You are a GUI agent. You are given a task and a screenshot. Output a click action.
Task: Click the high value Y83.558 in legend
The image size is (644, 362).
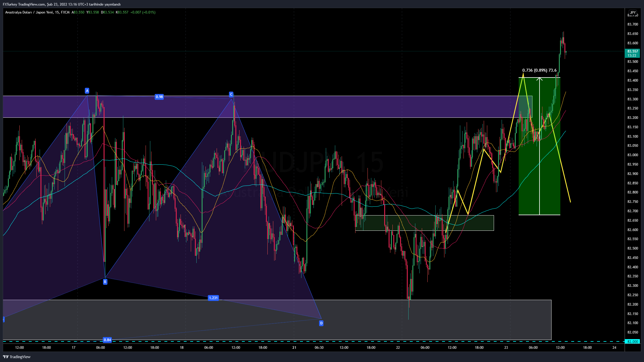tap(92, 12)
